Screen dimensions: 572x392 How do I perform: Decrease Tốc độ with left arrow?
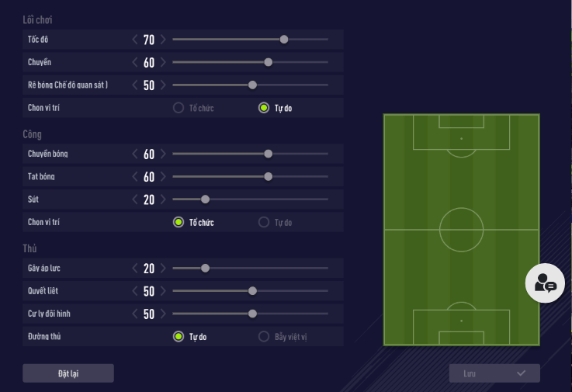pyautogui.click(x=135, y=40)
